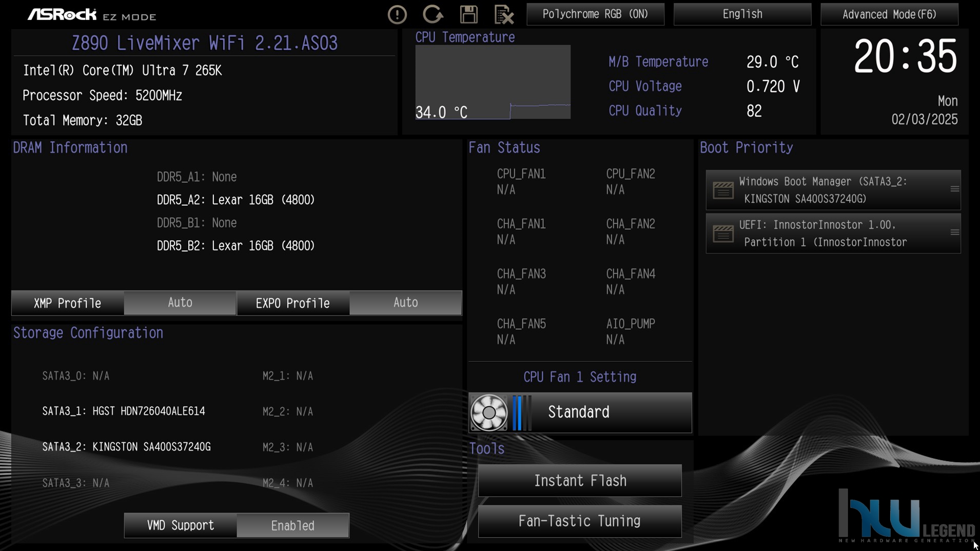Toggle Polychrome RGB (ON) button
This screenshot has width=980, height=551.
[x=595, y=14]
